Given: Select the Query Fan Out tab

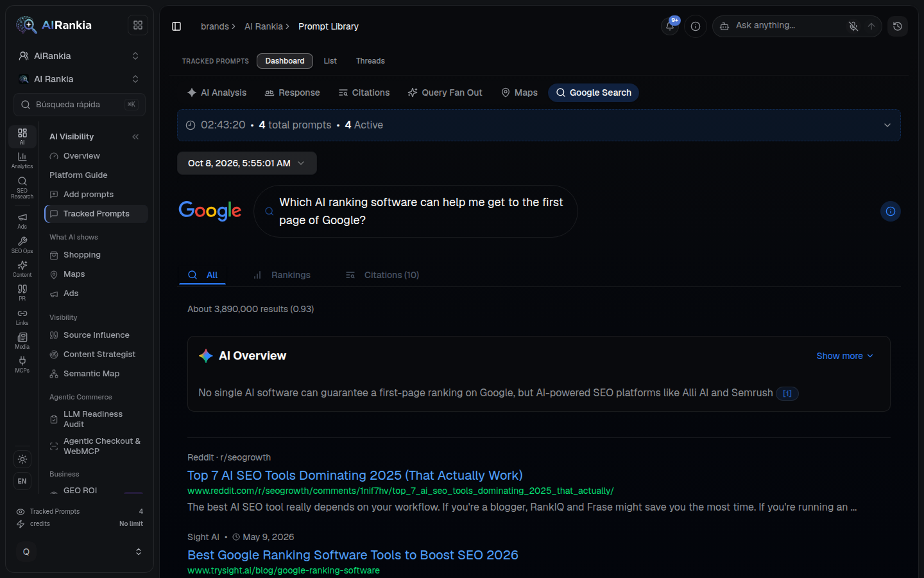Looking at the screenshot, I should (445, 92).
